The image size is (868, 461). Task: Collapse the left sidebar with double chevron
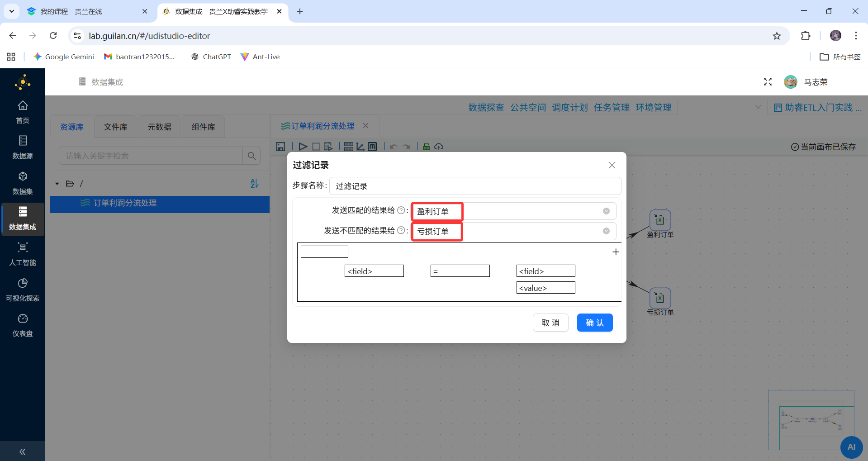pos(23,451)
